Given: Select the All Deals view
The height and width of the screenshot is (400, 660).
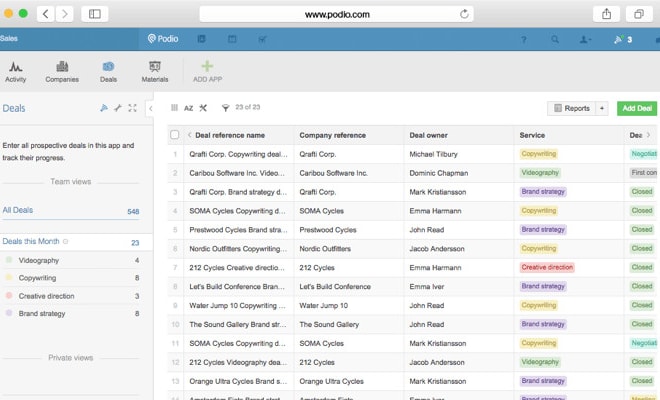Looking at the screenshot, I should click(71, 211).
